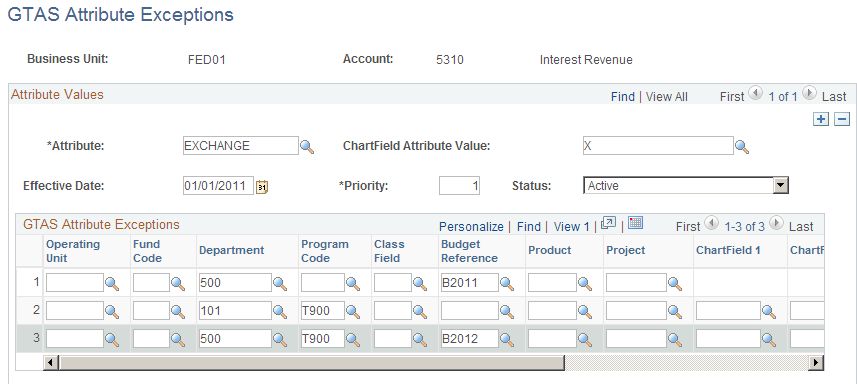The image size is (857, 384).
Task: Look up Fund Code in row 2
Action: (x=178, y=311)
